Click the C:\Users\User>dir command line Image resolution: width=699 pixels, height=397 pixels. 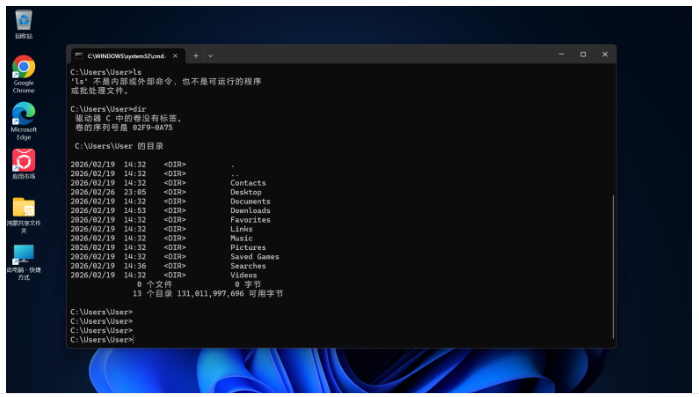click(x=108, y=109)
